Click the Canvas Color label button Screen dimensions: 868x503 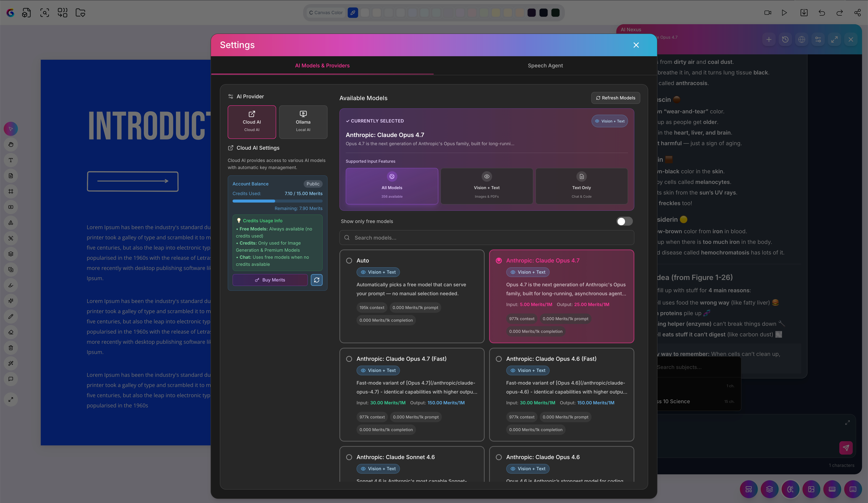pos(326,13)
